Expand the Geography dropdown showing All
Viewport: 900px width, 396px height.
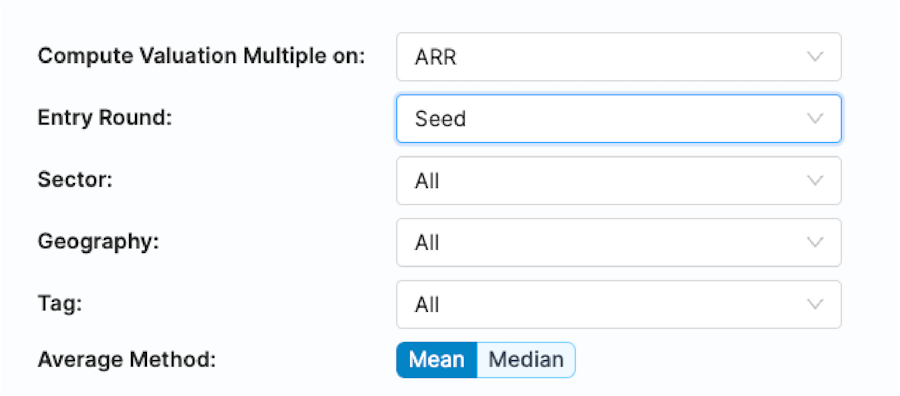pos(619,243)
